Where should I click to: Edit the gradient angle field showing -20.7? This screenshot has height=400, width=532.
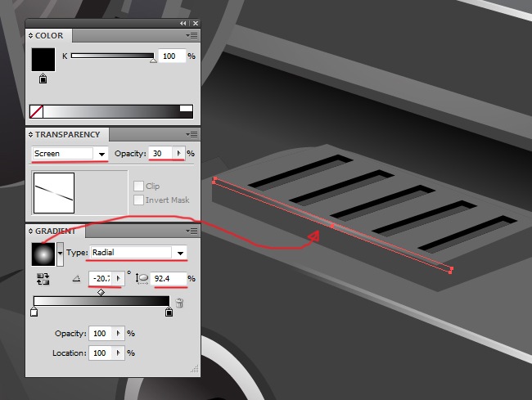101,279
